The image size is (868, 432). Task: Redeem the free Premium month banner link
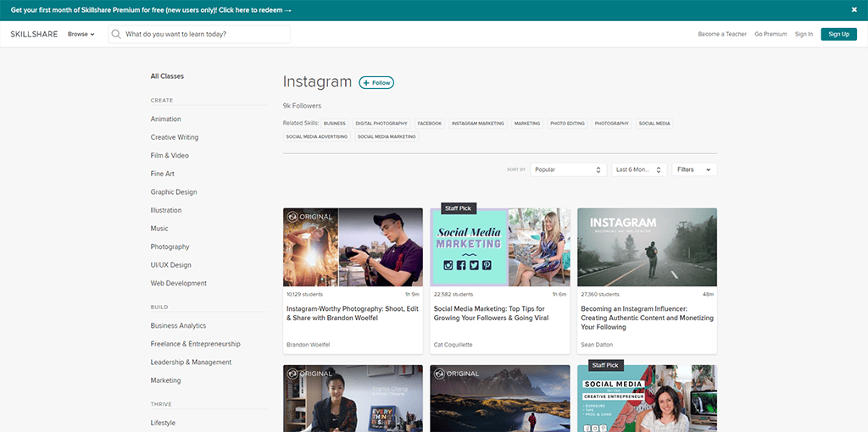pos(151,10)
